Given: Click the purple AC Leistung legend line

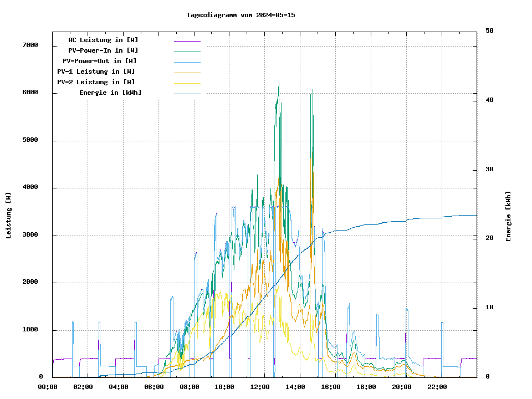Looking at the screenshot, I should point(187,40).
